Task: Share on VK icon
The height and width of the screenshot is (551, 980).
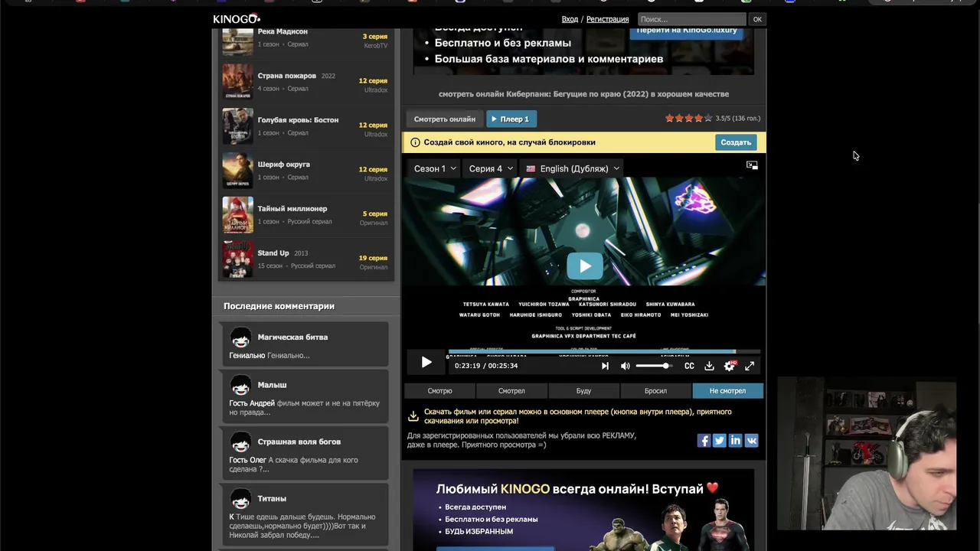Action: click(x=752, y=440)
